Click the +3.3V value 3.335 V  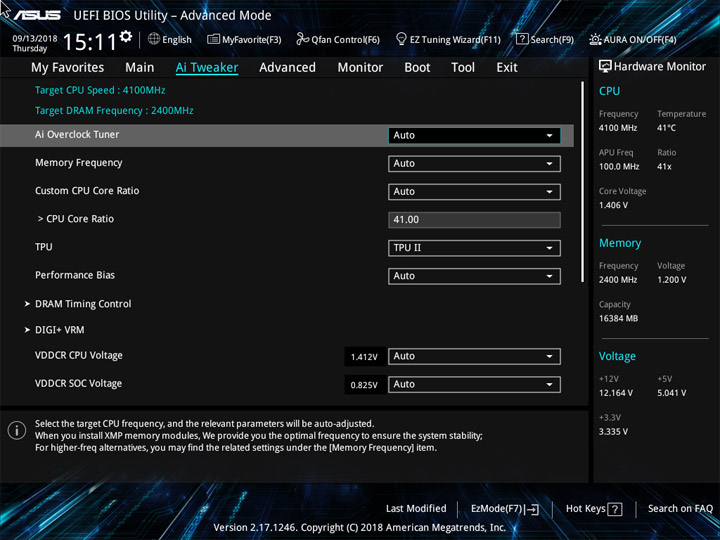coord(613,432)
